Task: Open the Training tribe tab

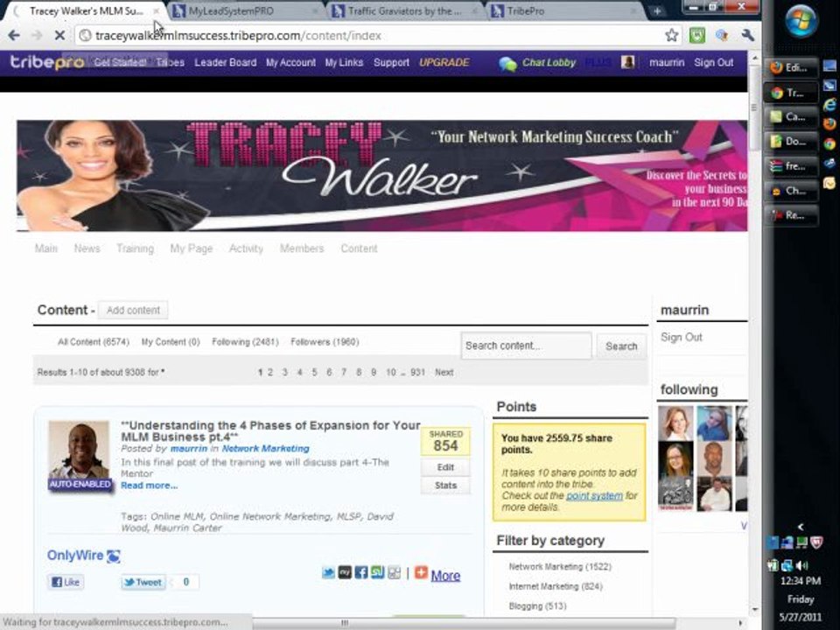Action: (135, 248)
